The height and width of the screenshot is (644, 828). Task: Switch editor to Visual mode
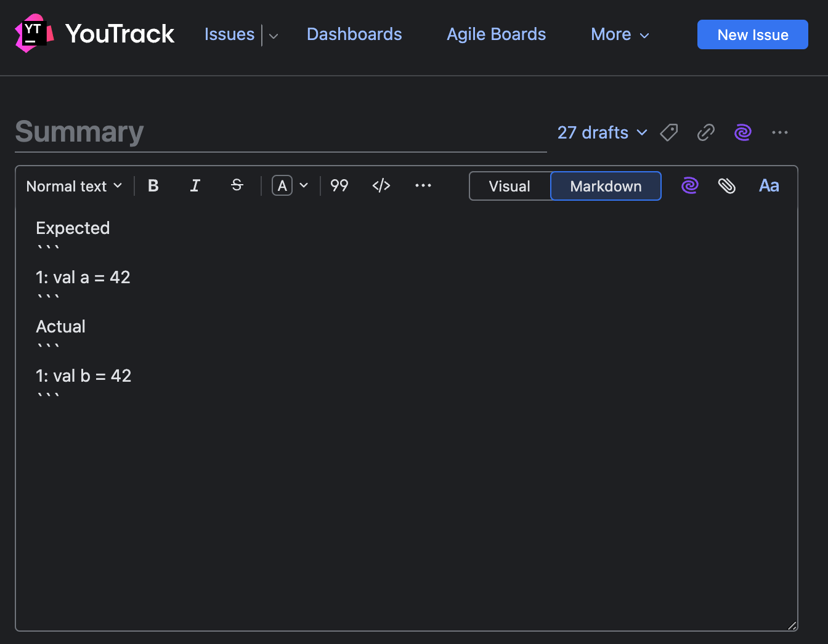click(509, 186)
